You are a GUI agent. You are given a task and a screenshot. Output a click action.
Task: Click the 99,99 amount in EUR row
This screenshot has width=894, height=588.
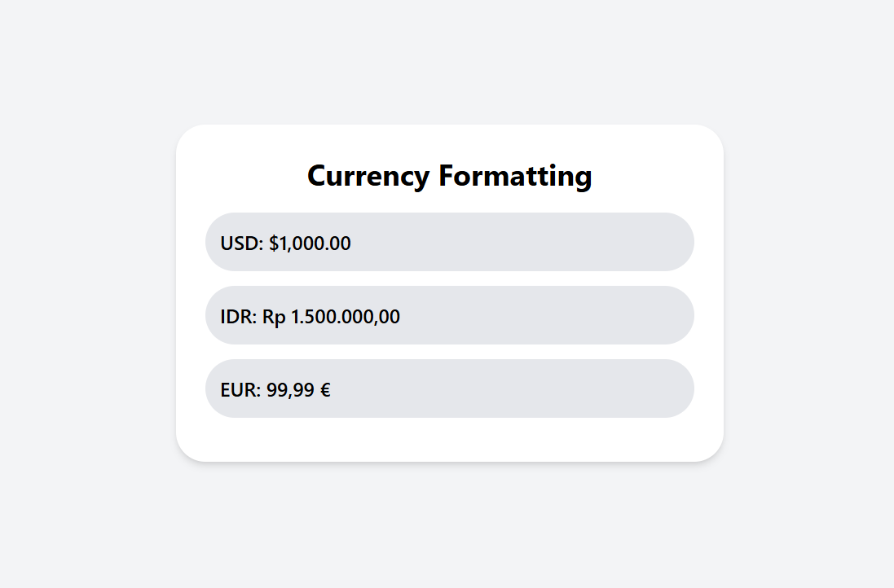(x=290, y=389)
